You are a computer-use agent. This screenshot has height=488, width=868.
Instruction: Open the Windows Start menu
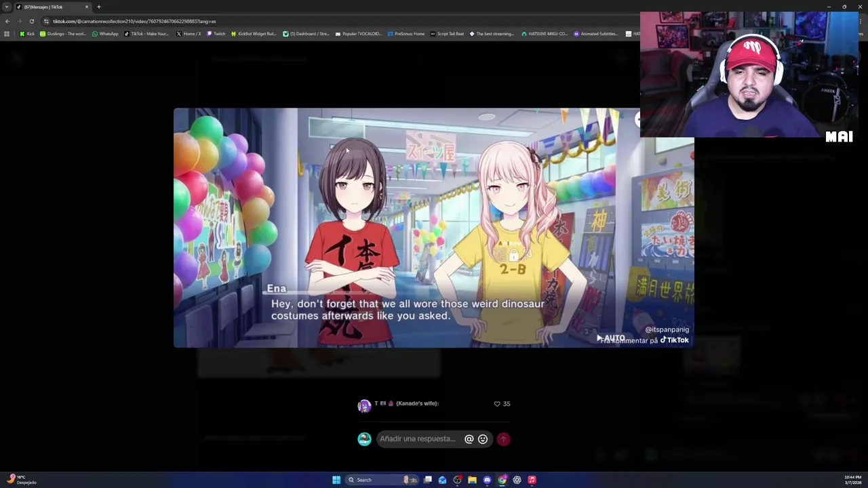point(336,480)
